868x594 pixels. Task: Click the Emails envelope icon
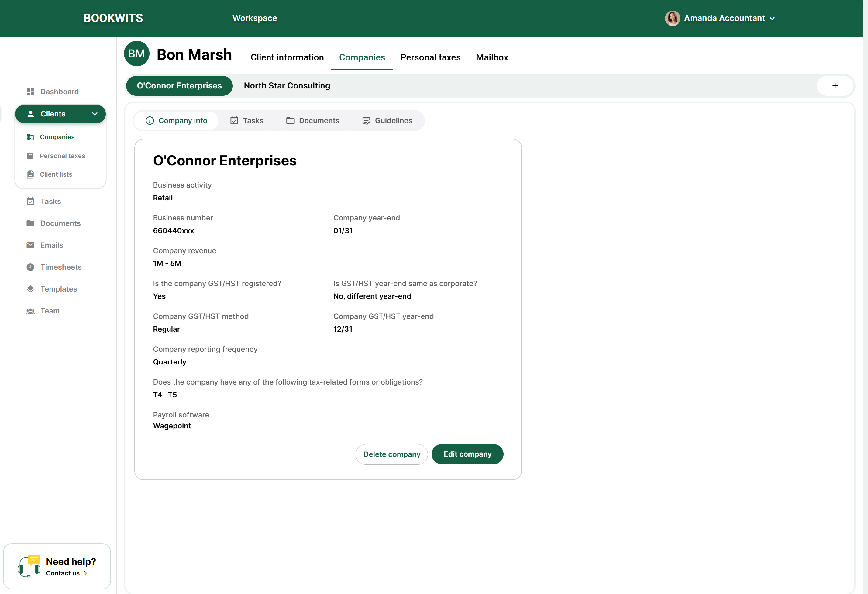pos(30,245)
